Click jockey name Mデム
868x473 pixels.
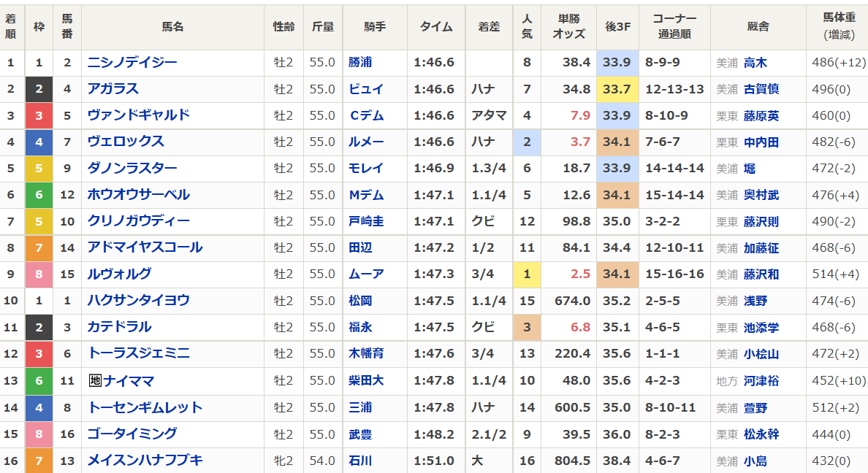point(366,195)
